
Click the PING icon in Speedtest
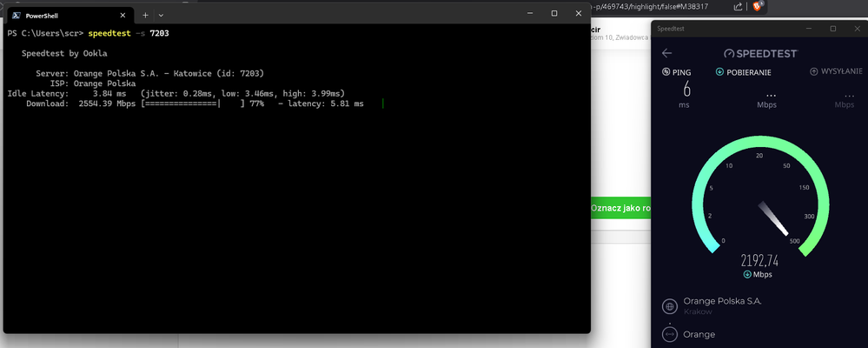pyautogui.click(x=666, y=71)
